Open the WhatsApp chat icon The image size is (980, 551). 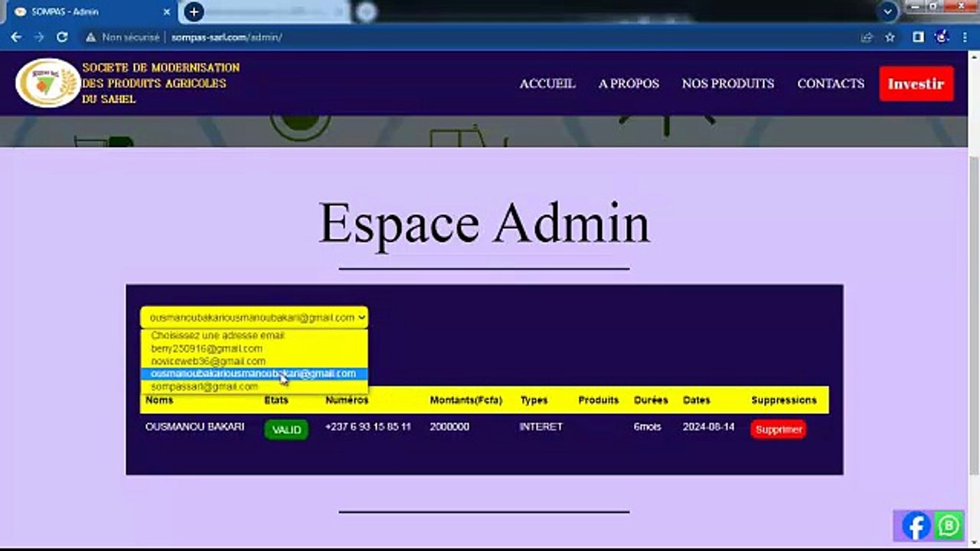[949, 526]
